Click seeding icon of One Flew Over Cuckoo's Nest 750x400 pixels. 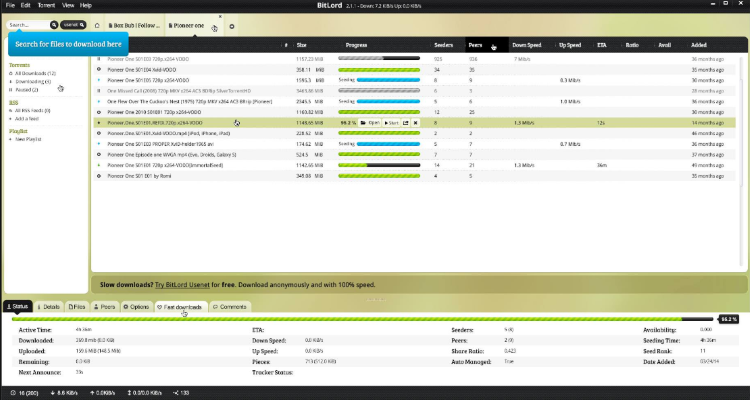point(99,101)
